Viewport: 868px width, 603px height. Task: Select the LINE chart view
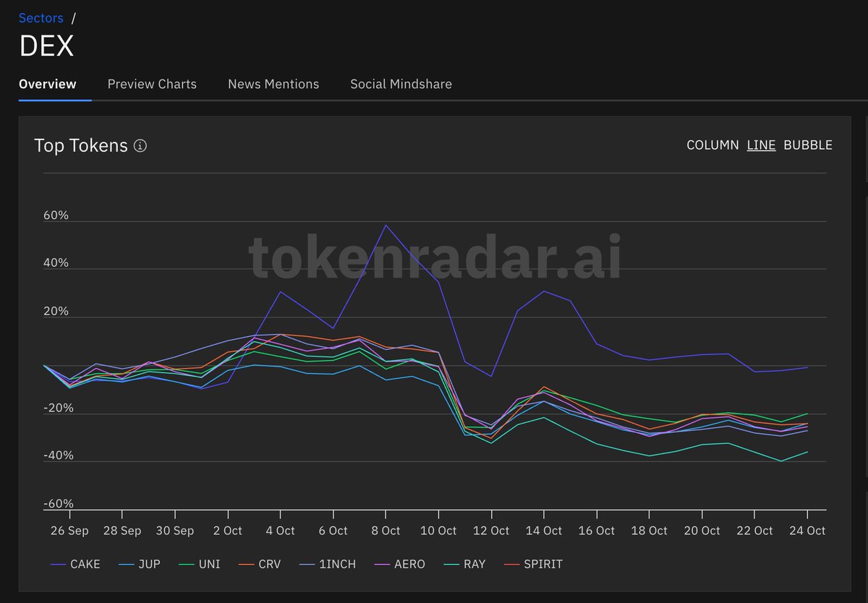tap(761, 145)
